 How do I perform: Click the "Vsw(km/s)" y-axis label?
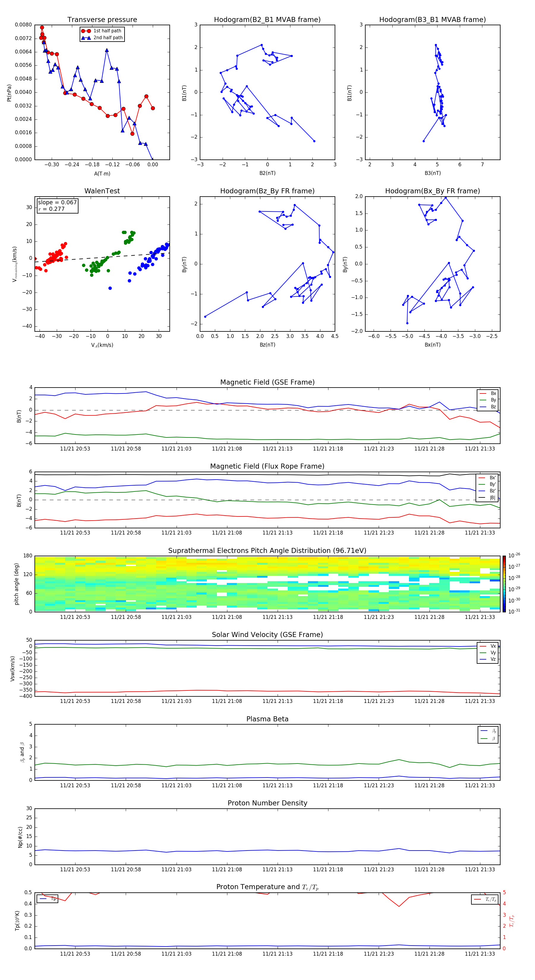[12, 668]
